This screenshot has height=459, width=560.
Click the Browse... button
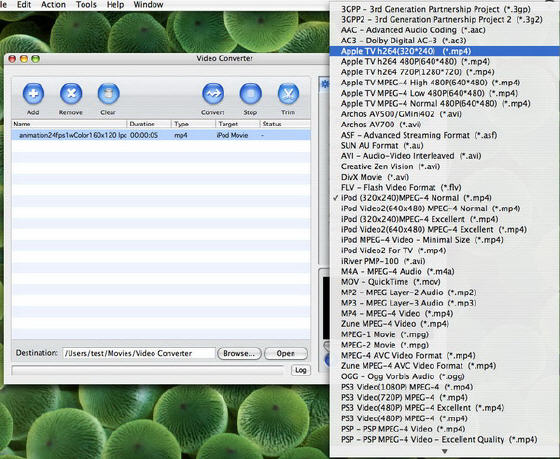point(239,354)
